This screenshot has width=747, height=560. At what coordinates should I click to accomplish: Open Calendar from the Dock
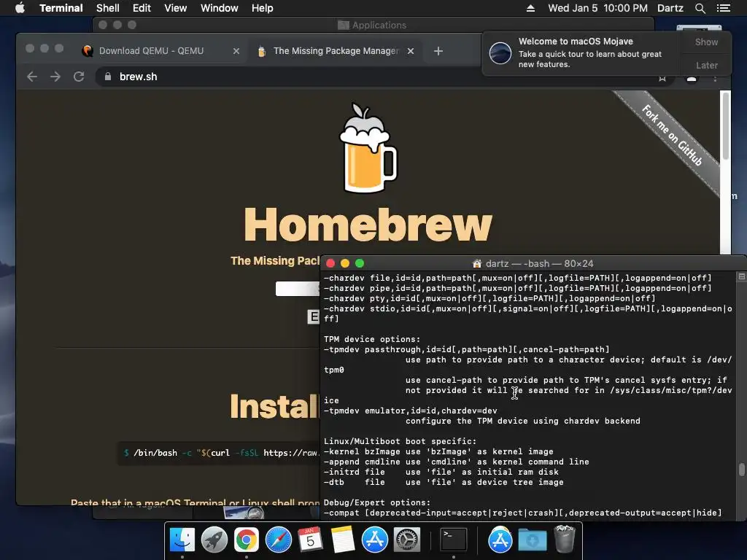(310, 540)
